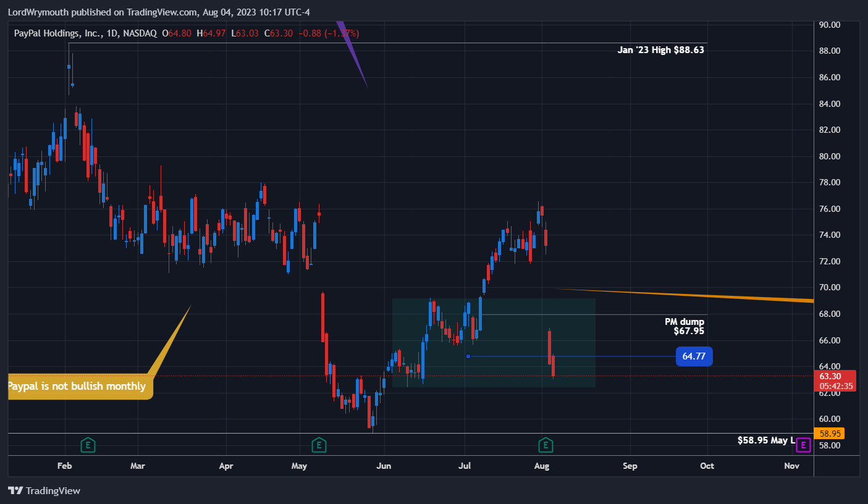This screenshot has width=868, height=504.
Task: Click the 66.00 price axis label
Action: 830,340
